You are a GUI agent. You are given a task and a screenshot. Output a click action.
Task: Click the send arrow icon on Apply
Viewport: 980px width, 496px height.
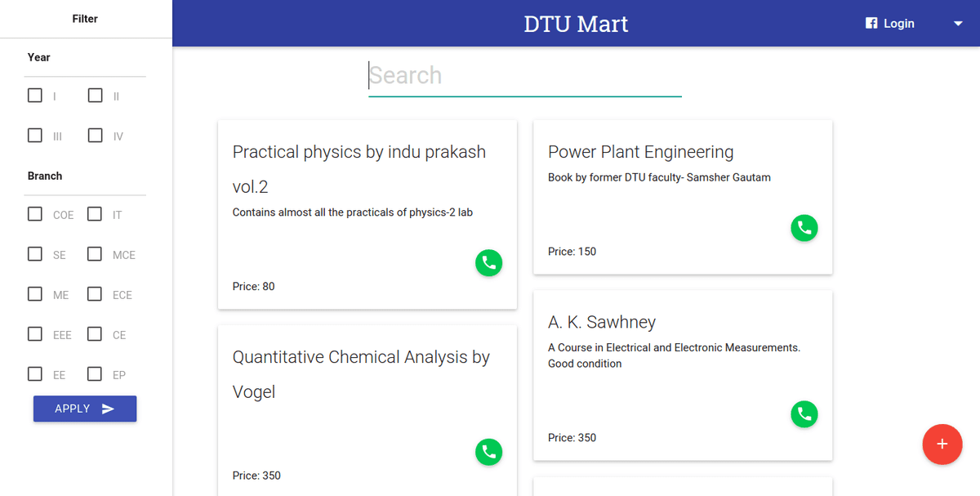click(x=108, y=409)
